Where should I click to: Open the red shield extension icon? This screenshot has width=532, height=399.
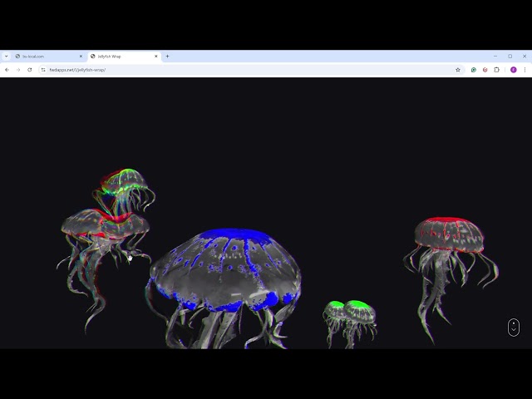[x=485, y=70]
